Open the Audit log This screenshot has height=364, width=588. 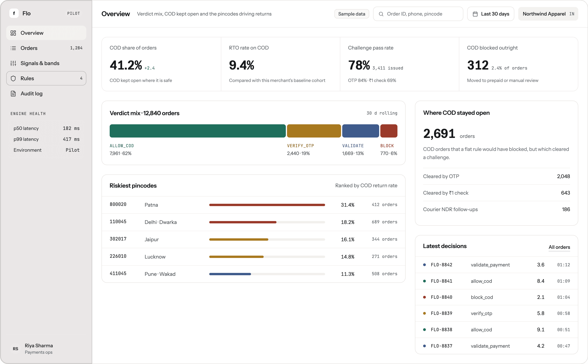pos(46,94)
